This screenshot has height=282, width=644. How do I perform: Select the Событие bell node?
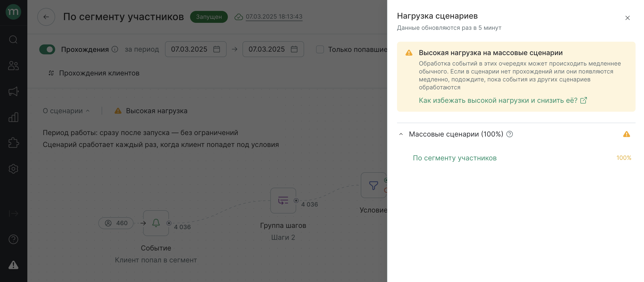[156, 223]
